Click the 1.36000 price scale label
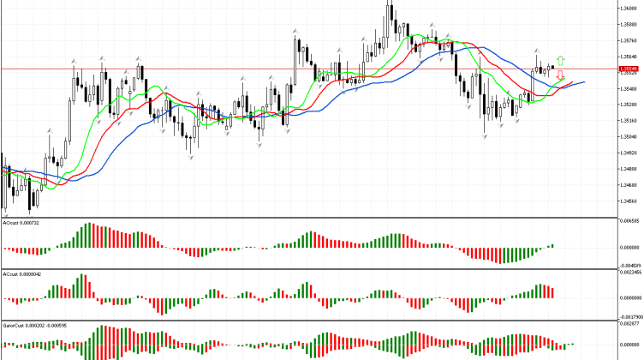 click(x=629, y=9)
